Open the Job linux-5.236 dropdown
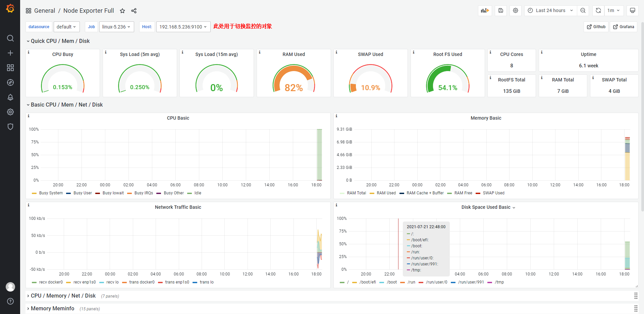The height and width of the screenshot is (314, 644). tap(116, 27)
